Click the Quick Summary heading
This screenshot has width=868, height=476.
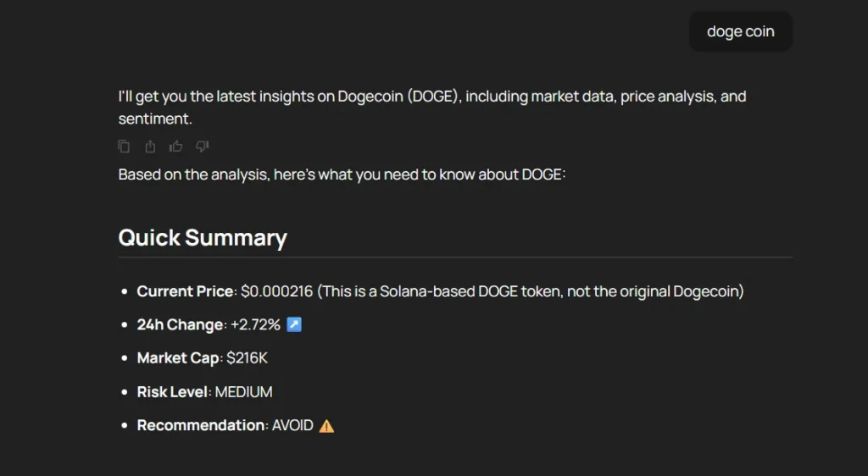click(203, 238)
